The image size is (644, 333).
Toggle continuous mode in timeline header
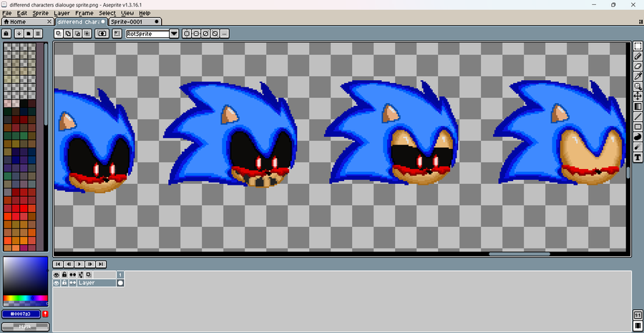pyautogui.click(x=73, y=274)
